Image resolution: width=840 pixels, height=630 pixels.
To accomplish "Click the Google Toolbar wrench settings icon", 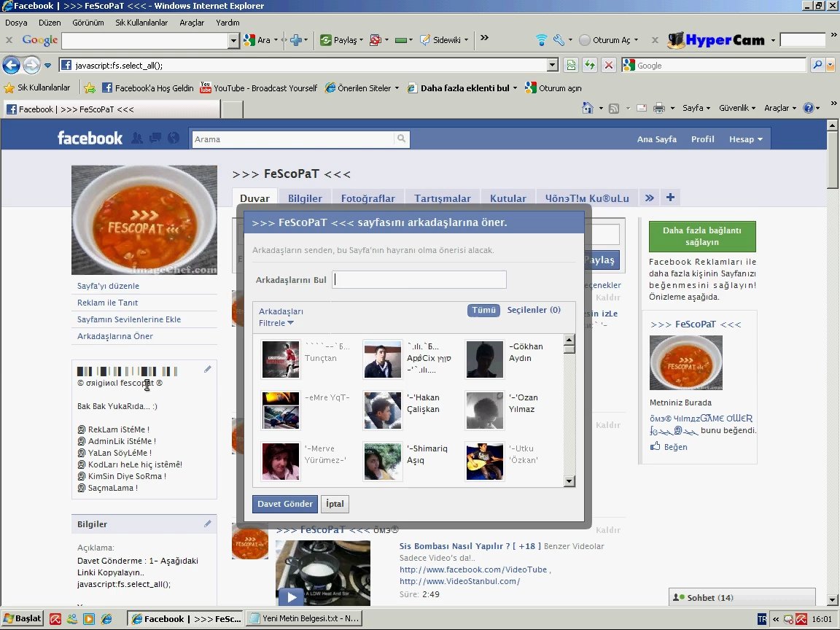I will coord(559,39).
